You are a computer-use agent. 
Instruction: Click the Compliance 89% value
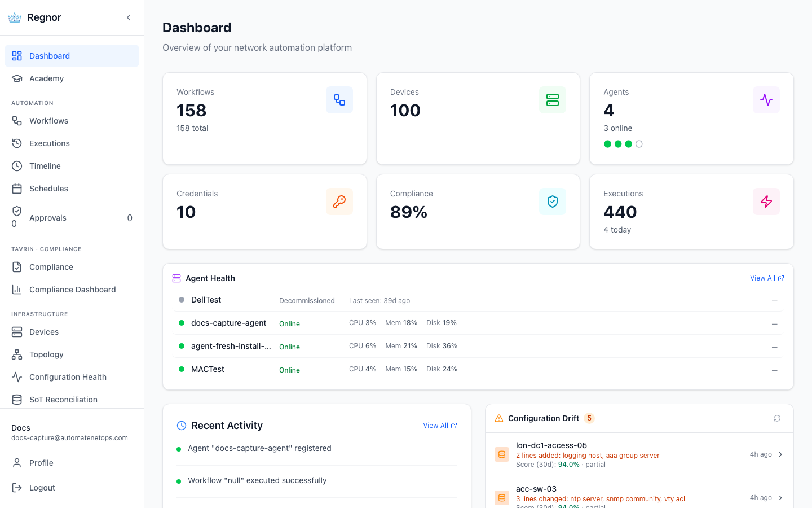click(409, 212)
